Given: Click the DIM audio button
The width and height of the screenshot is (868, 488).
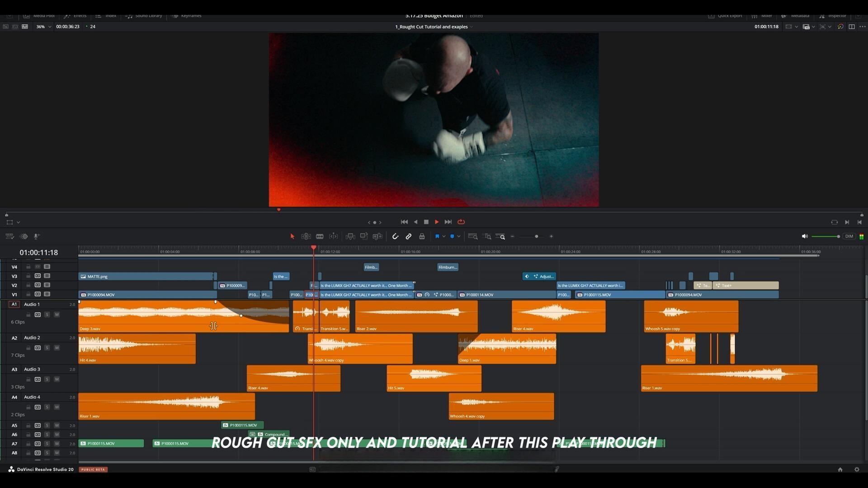Looking at the screenshot, I should click(849, 236).
